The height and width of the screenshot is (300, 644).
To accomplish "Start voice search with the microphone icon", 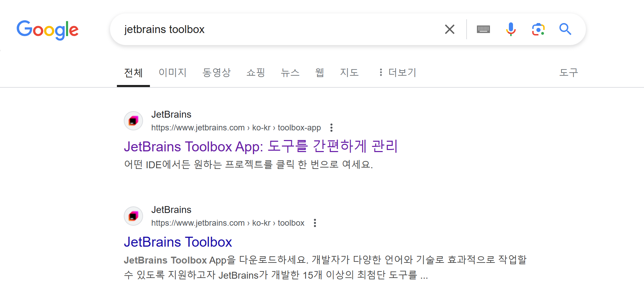I will coord(511,29).
